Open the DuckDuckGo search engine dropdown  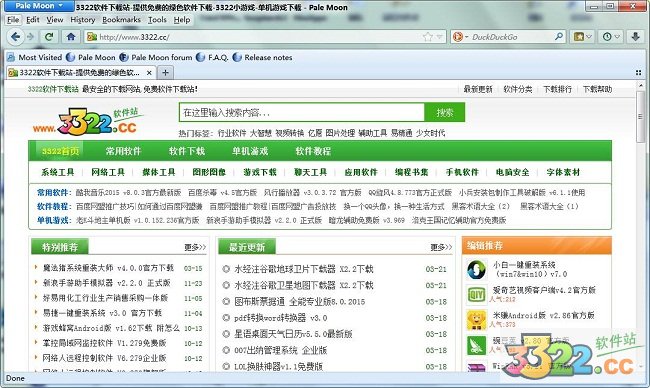click(x=461, y=37)
